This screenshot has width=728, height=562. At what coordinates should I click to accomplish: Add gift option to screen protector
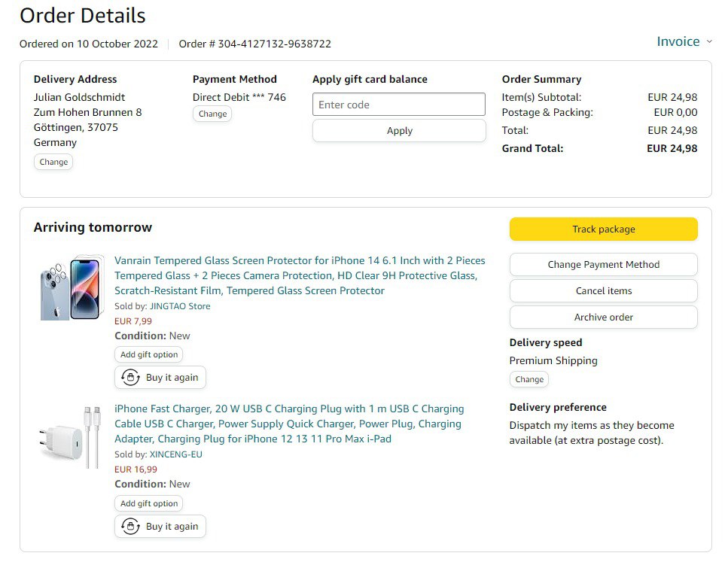(149, 355)
